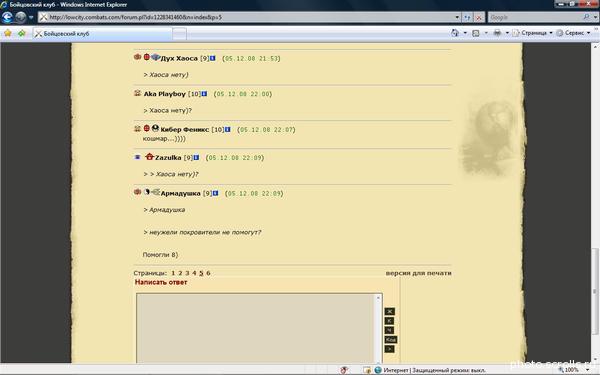Insert code using the Код button

[391, 339]
